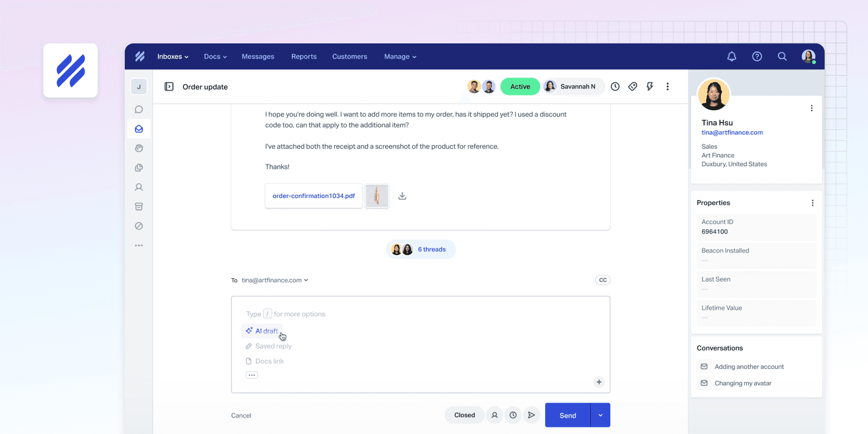
Task: Click the plus icon in reply editor
Action: (599, 382)
